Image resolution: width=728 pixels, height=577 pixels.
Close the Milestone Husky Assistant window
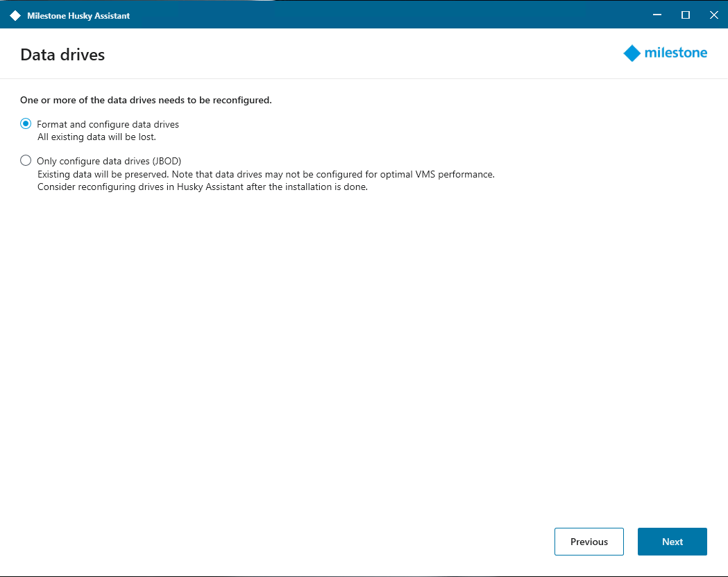tap(713, 15)
